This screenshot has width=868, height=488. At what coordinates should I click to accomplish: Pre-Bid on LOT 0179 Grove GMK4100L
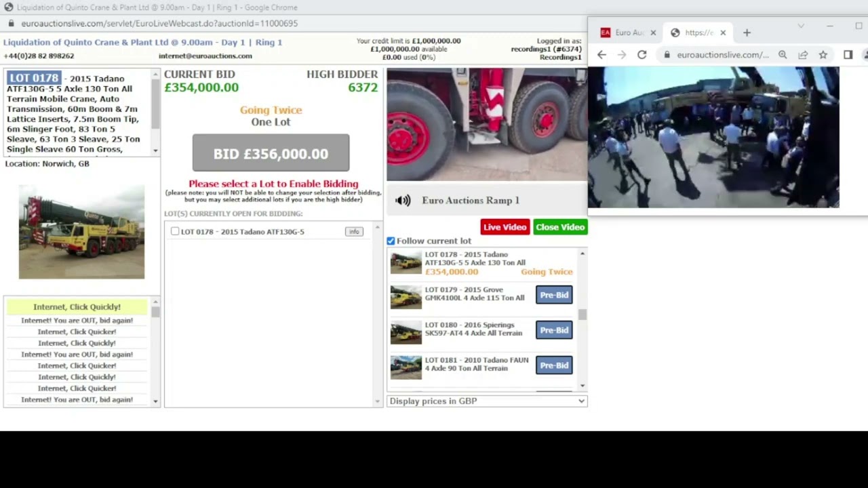[554, 295]
